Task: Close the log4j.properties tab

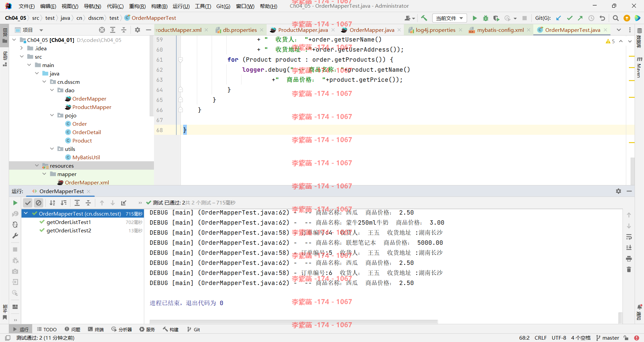Action: pyautogui.click(x=461, y=30)
